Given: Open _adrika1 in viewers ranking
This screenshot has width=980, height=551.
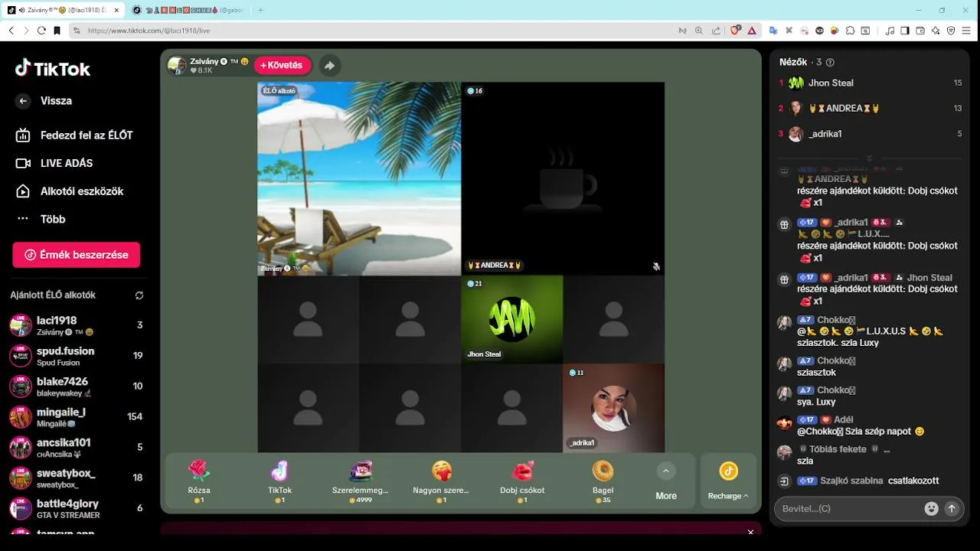Looking at the screenshot, I should coord(871,134).
